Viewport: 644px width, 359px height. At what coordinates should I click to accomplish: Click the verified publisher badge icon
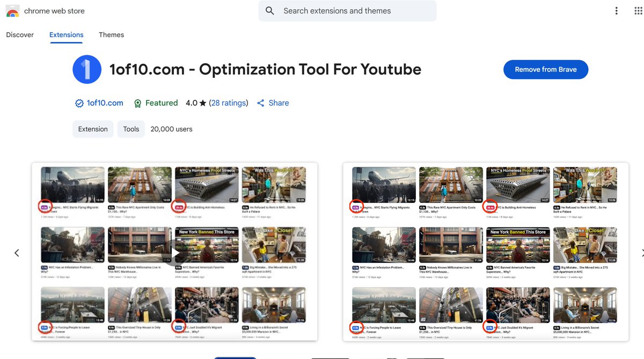79,103
